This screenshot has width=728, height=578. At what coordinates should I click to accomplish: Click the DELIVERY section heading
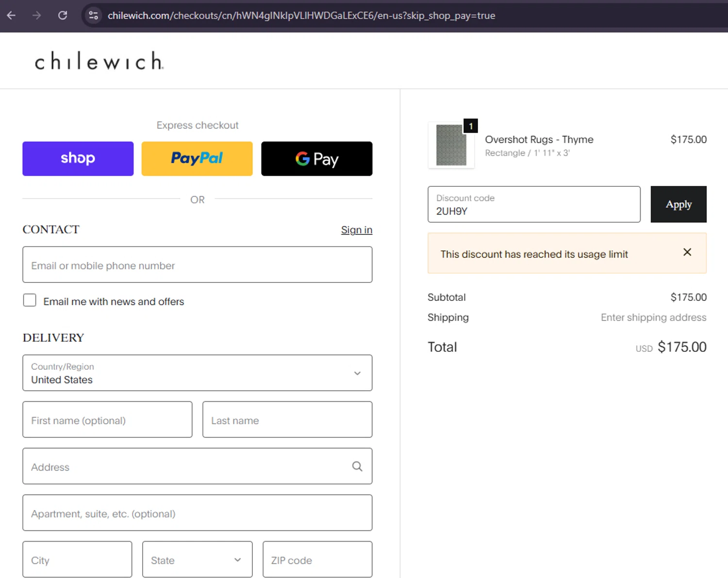(x=53, y=338)
